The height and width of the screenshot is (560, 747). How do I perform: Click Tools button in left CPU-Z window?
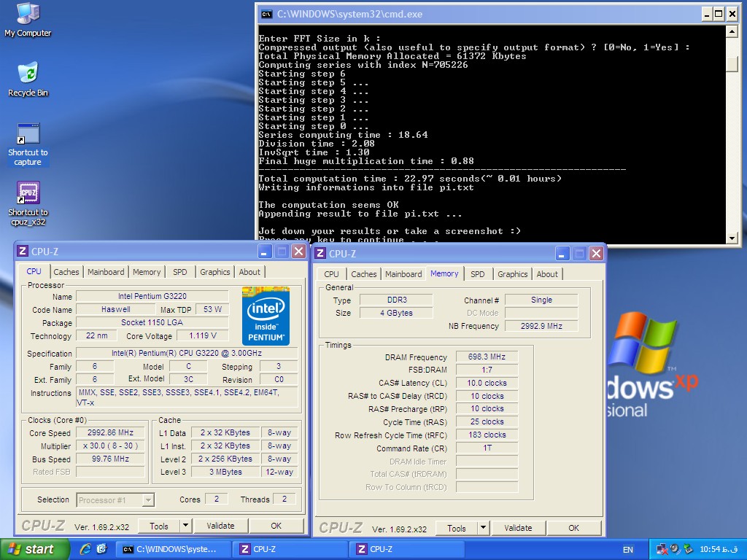coord(159,526)
